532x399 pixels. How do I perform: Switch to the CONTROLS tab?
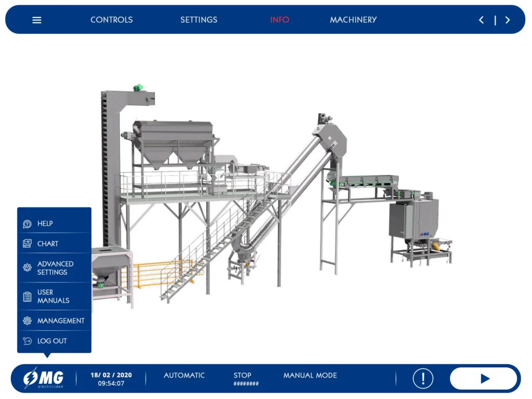(x=111, y=20)
